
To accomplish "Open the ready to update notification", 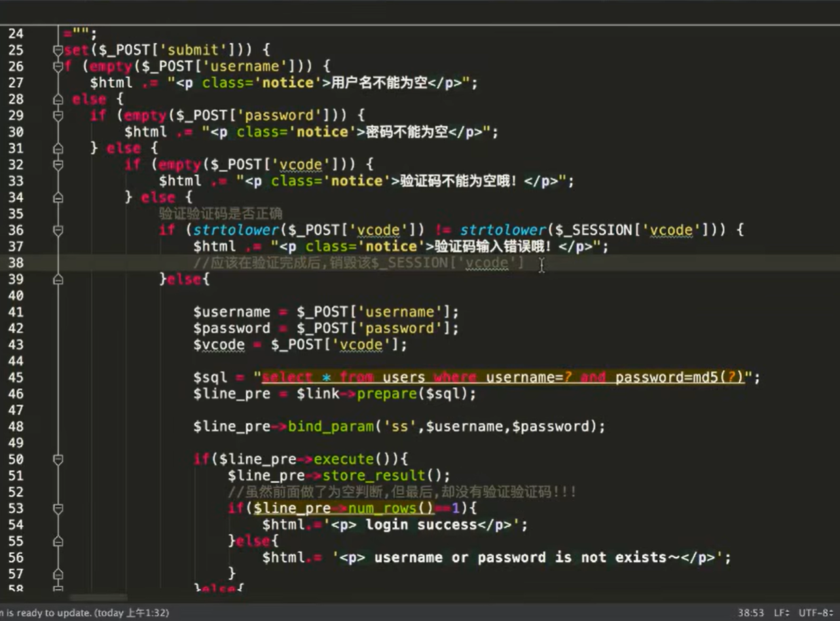I will (x=84, y=613).
